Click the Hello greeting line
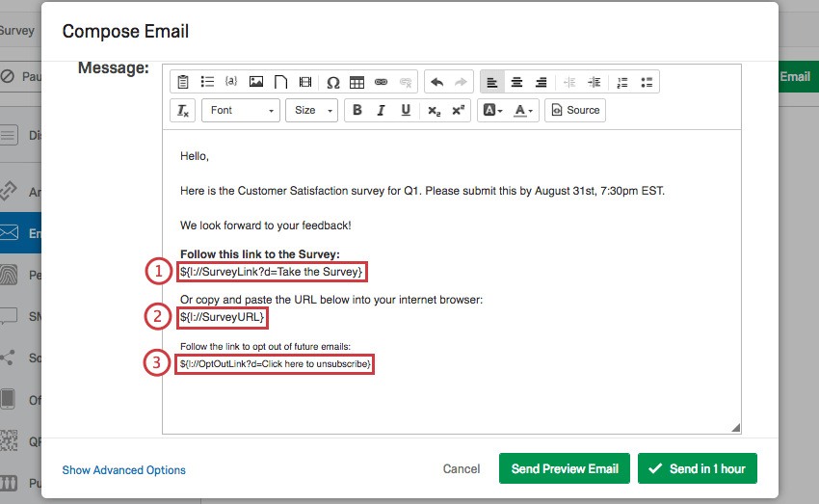The width and height of the screenshot is (819, 504). point(195,156)
